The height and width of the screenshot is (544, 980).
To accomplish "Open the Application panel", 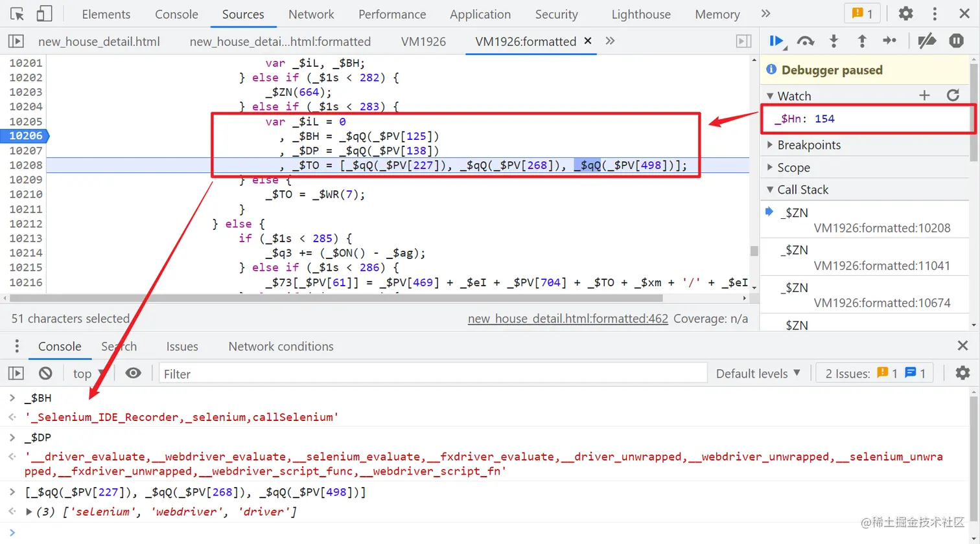I will pyautogui.click(x=480, y=14).
